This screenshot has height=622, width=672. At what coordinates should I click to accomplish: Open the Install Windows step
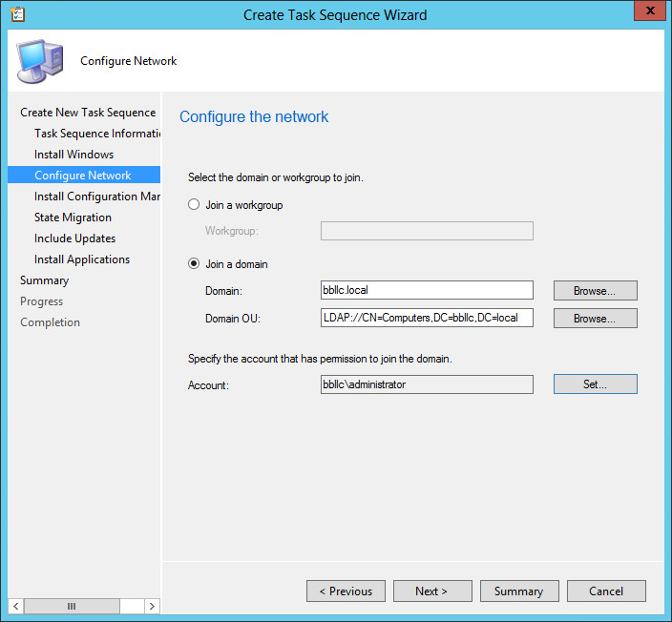[x=73, y=155]
